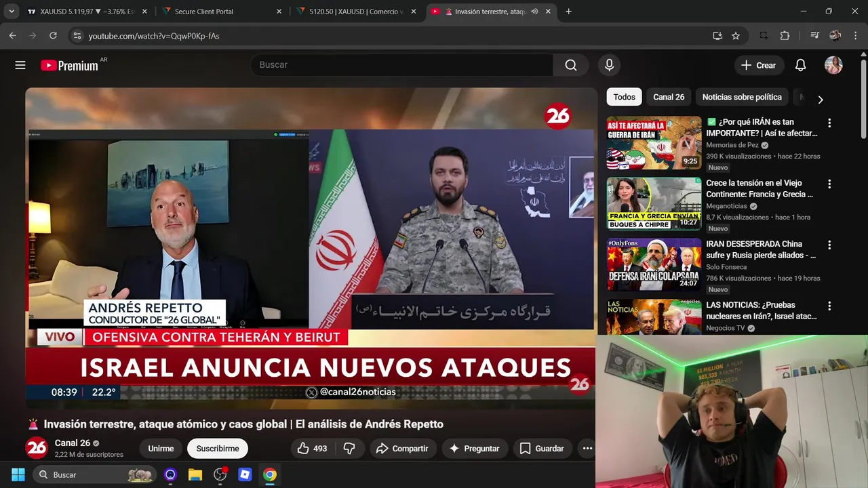
Task: Click install or cast icon in address bar
Action: pos(717,36)
